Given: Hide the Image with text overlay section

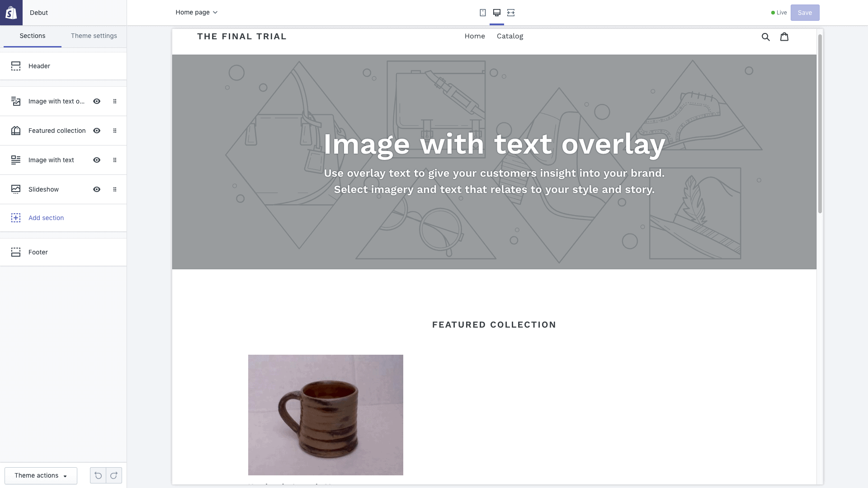Looking at the screenshot, I should click(97, 101).
